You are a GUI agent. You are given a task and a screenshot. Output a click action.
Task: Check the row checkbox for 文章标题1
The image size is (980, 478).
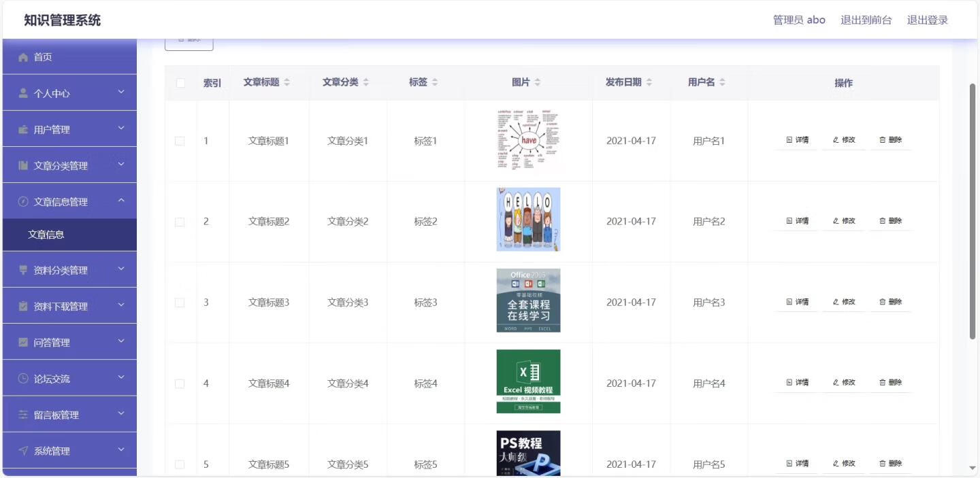tap(180, 141)
